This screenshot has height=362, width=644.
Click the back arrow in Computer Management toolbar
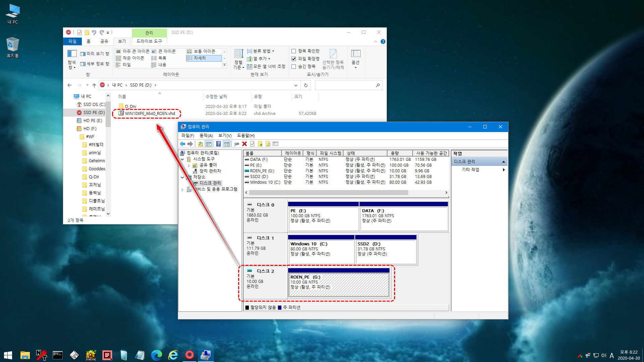coord(182,144)
